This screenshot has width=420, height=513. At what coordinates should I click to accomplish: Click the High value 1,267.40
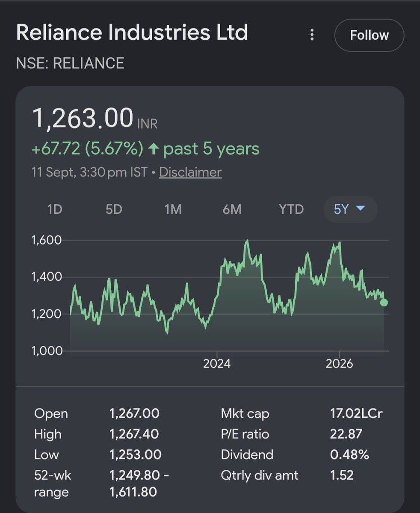(134, 434)
